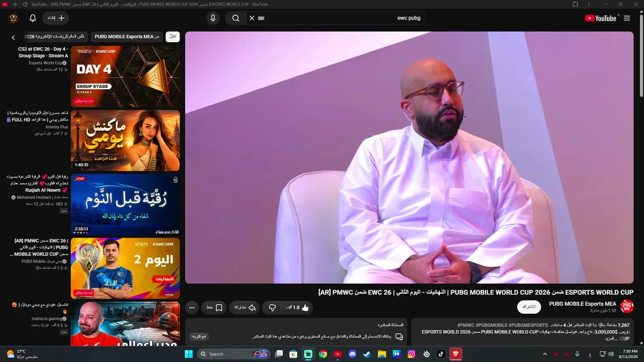The height and width of the screenshot is (362, 644).
Task: Open Microsoft Store from the taskbar
Action: tap(293, 354)
